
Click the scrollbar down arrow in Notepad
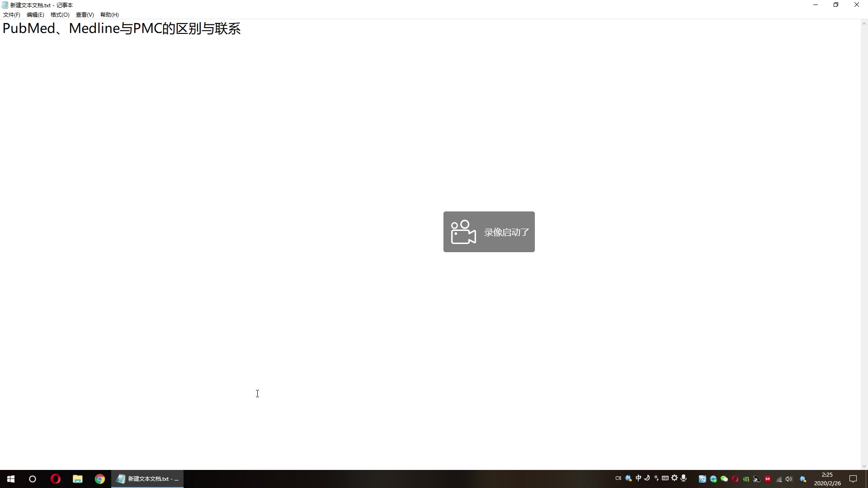pyautogui.click(x=864, y=466)
